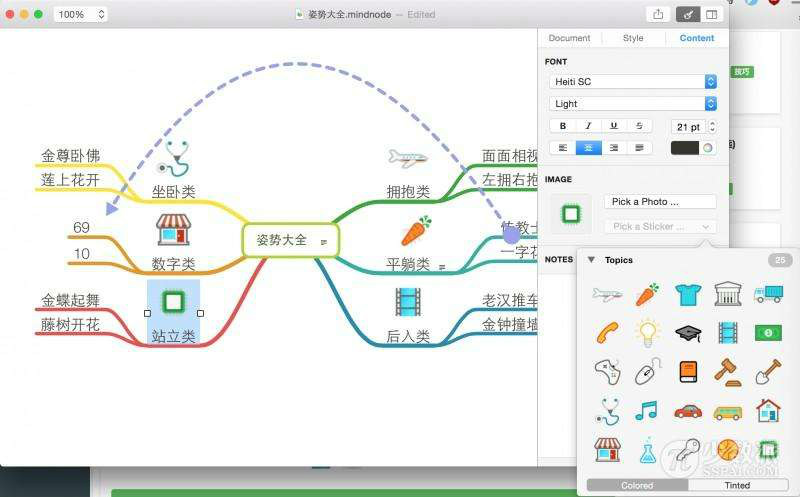
Task: Click the font size stepper arrows
Action: pyautogui.click(x=712, y=126)
